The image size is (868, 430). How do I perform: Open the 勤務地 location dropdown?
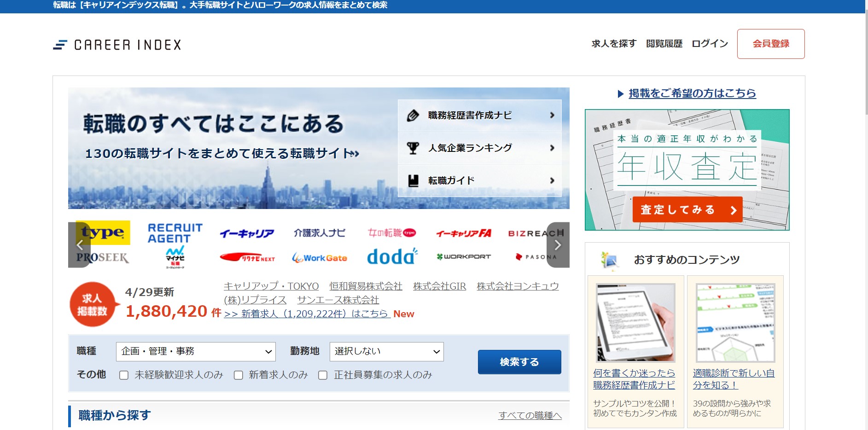coord(386,351)
